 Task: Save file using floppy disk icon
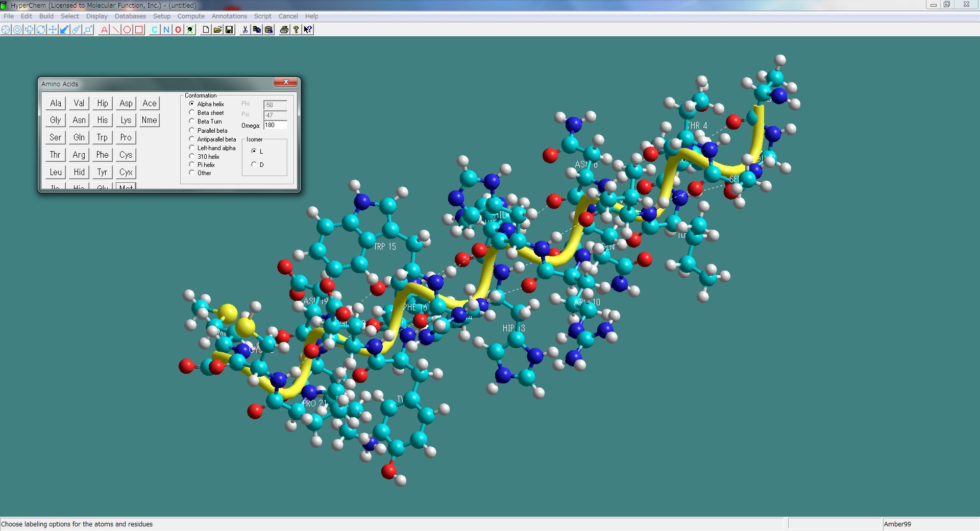[x=229, y=30]
